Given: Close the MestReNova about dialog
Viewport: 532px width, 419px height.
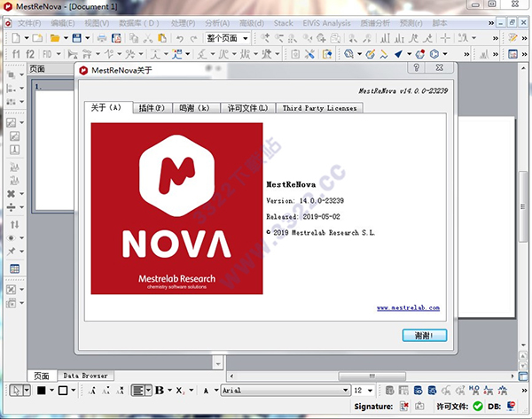Looking at the screenshot, I should click(440, 67).
